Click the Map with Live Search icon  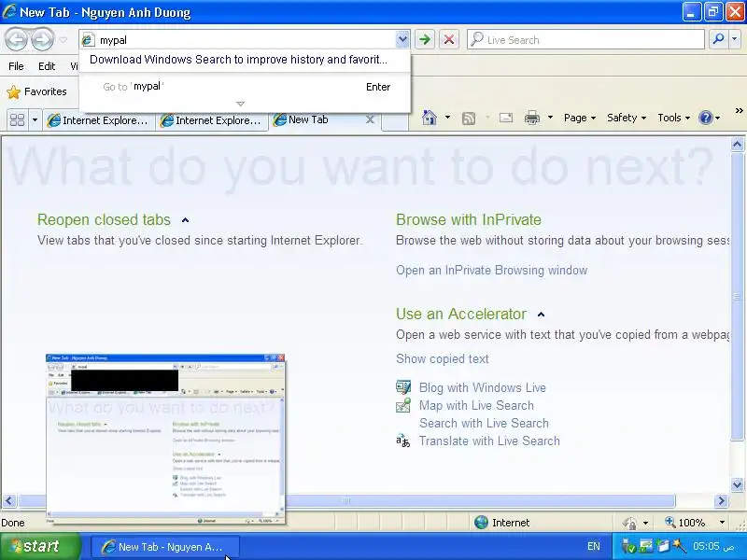[x=403, y=405]
